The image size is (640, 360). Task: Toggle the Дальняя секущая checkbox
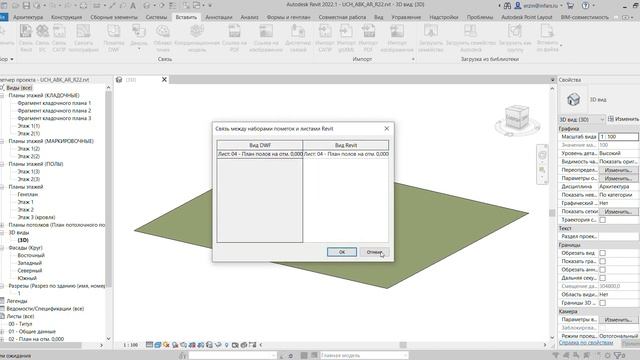pyautogui.click(x=602, y=278)
